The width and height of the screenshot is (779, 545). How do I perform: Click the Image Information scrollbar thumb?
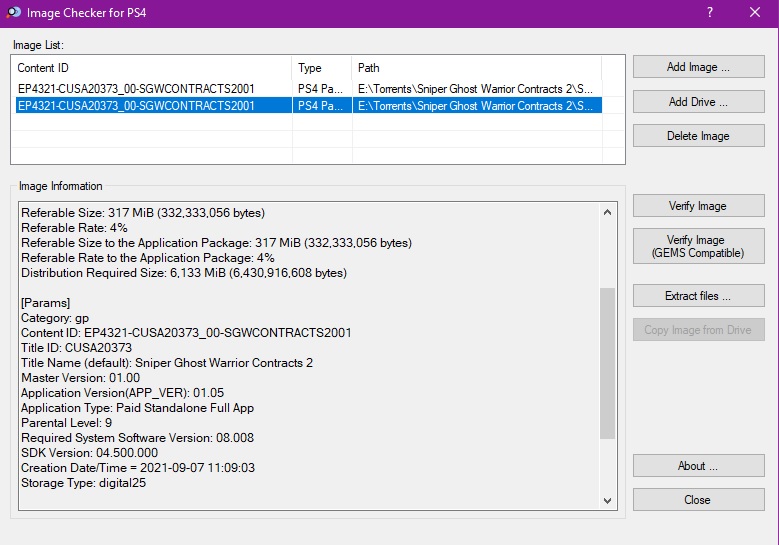tap(607, 364)
